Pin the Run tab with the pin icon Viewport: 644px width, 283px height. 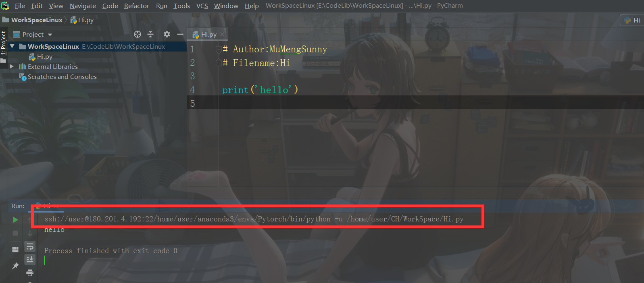pos(15,266)
